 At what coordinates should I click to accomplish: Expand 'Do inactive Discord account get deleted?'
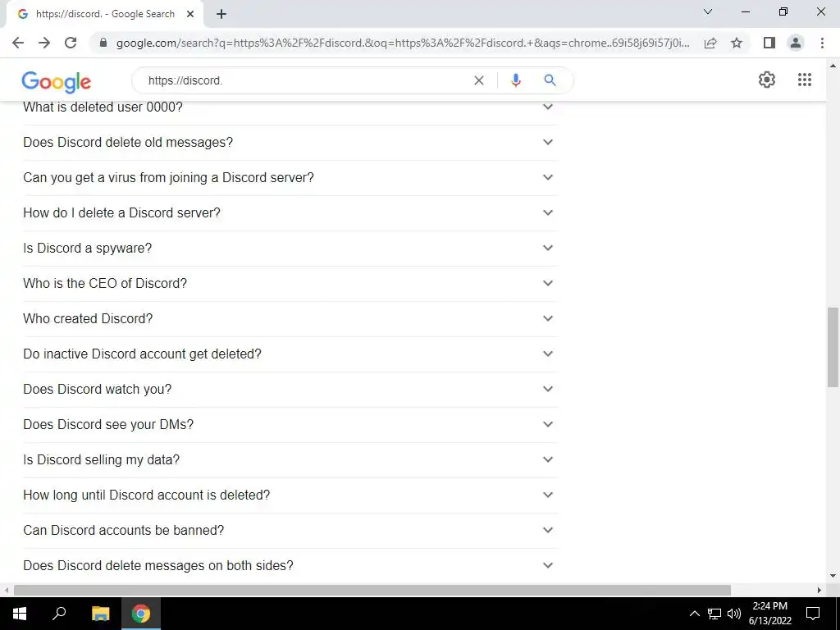click(290, 354)
